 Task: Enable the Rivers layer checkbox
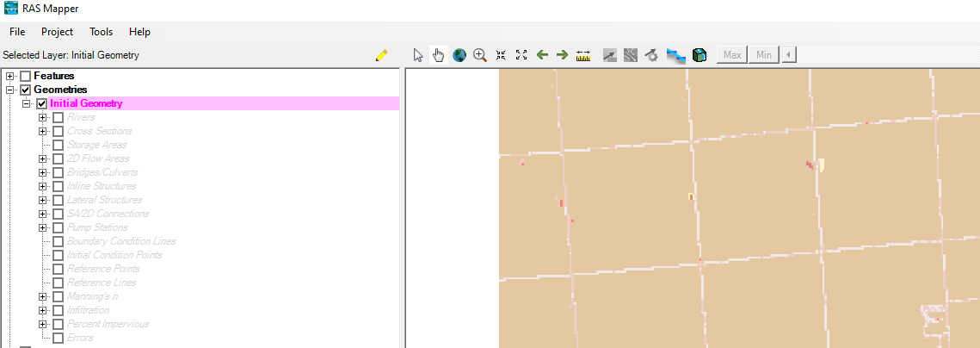(x=59, y=117)
